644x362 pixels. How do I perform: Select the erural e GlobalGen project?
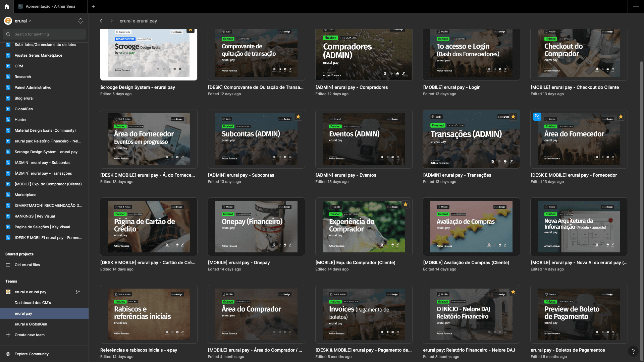point(31,324)
